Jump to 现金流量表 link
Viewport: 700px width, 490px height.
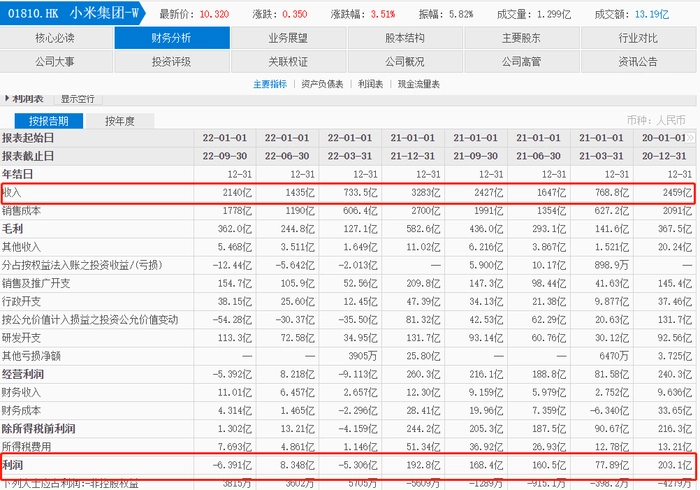(x=417, y=85)
